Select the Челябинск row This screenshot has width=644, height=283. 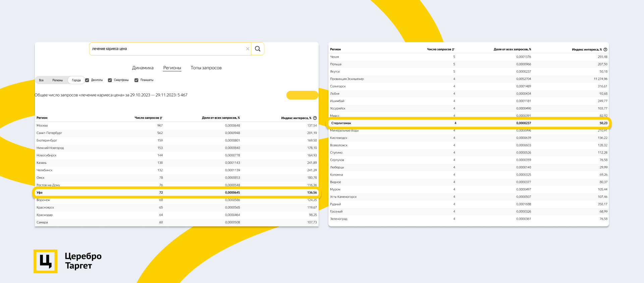(x=177, y=170)
